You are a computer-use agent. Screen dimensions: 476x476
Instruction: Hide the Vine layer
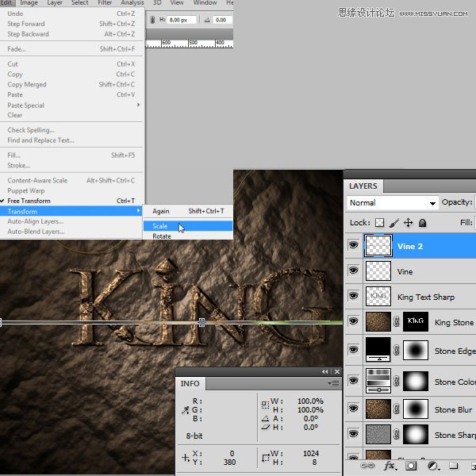coord(353,271)
